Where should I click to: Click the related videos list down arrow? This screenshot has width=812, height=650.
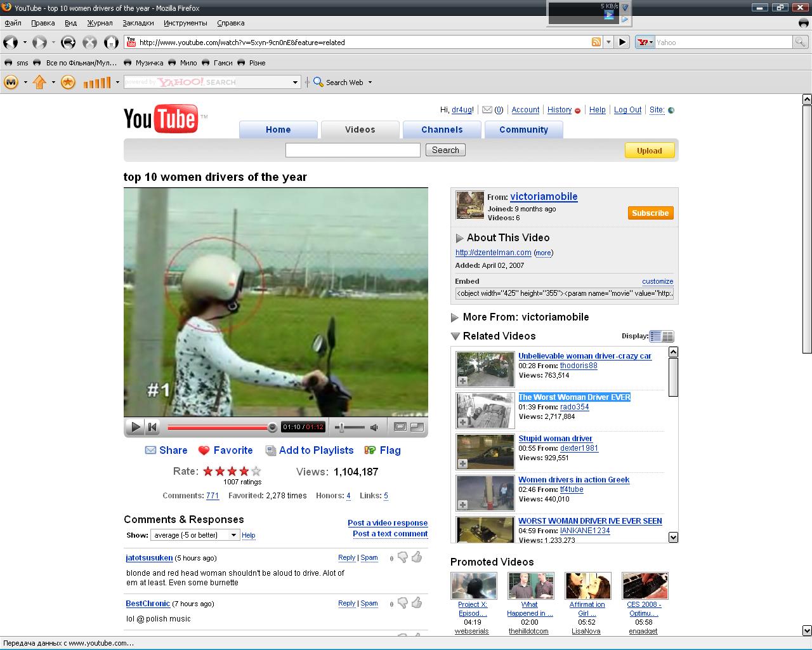point(674,537)
